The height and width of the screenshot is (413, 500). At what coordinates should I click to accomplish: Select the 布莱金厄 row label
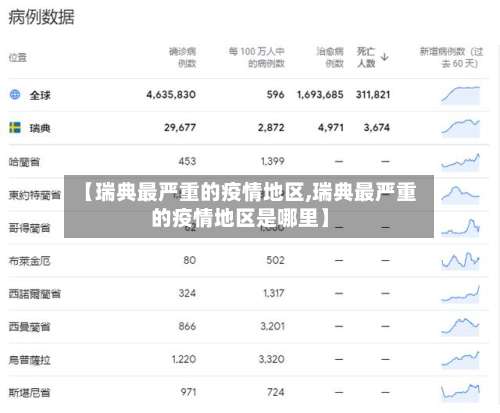coord(29,261)
